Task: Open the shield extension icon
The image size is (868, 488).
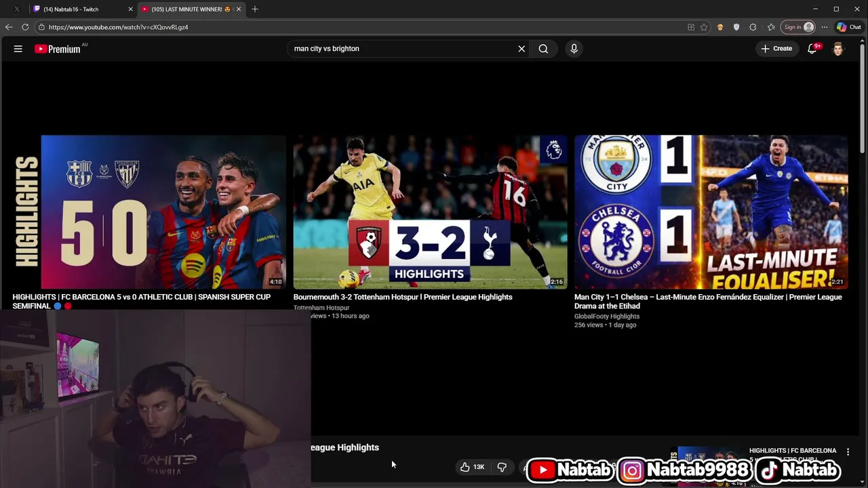Action: pyautogui.click(x=736, y=27)
